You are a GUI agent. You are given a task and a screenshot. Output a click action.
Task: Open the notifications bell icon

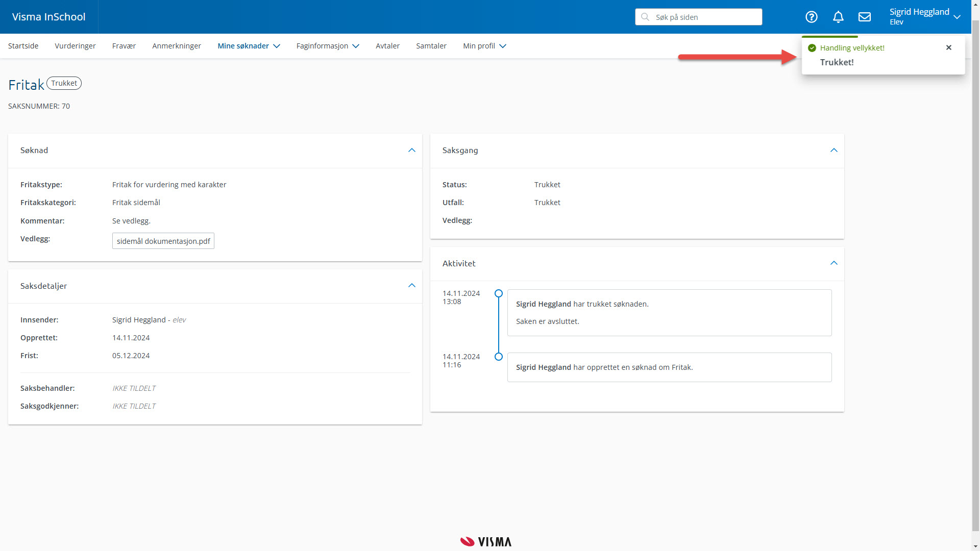(x=838, y=17)
